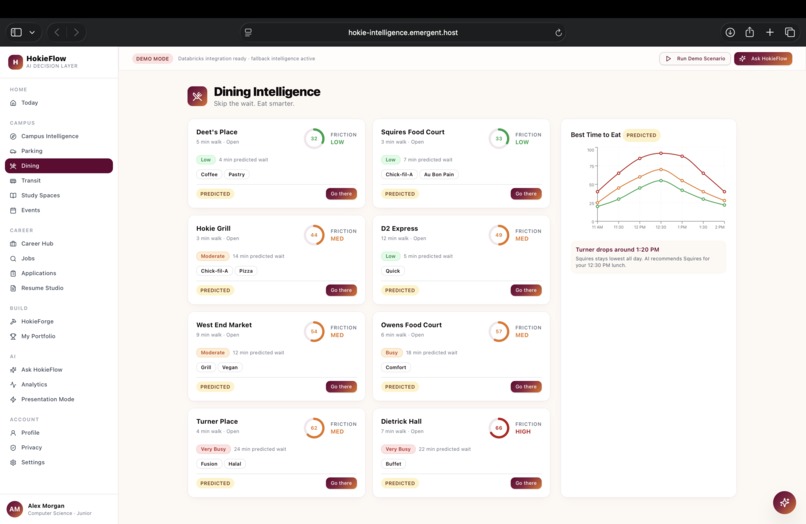The width and height of the screenshot is (806, 524).
Task: Click the HokieForge icon in sidebar
Action: [x=13, y=321]
